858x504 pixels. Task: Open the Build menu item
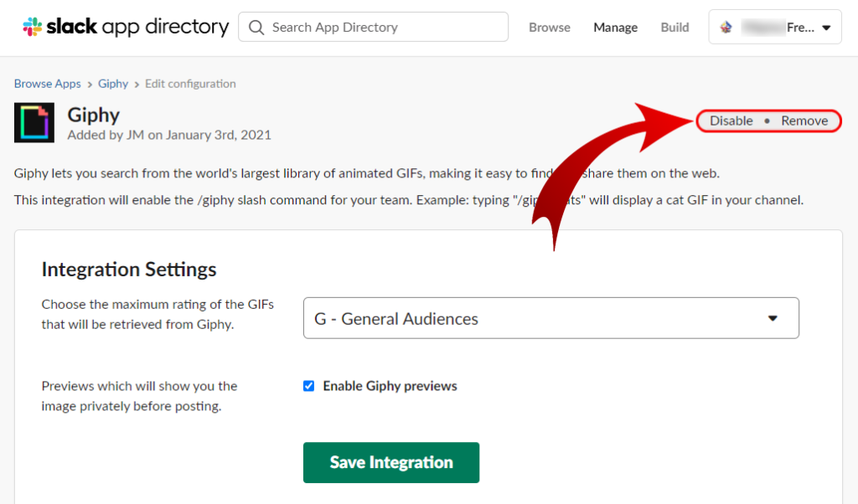675,27
